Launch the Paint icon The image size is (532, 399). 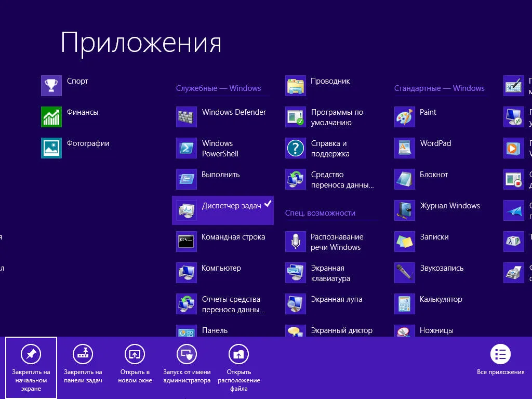(404, 117)
